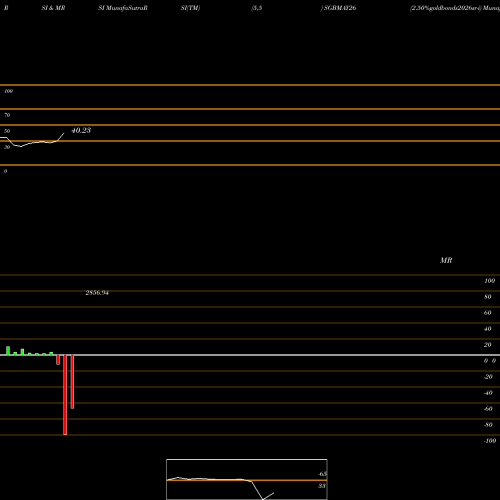Click the first green MR histogram bar
Image resolution: width=500 pixels, height=500 pixels.
pyautogui.click(x=8, y=351)
